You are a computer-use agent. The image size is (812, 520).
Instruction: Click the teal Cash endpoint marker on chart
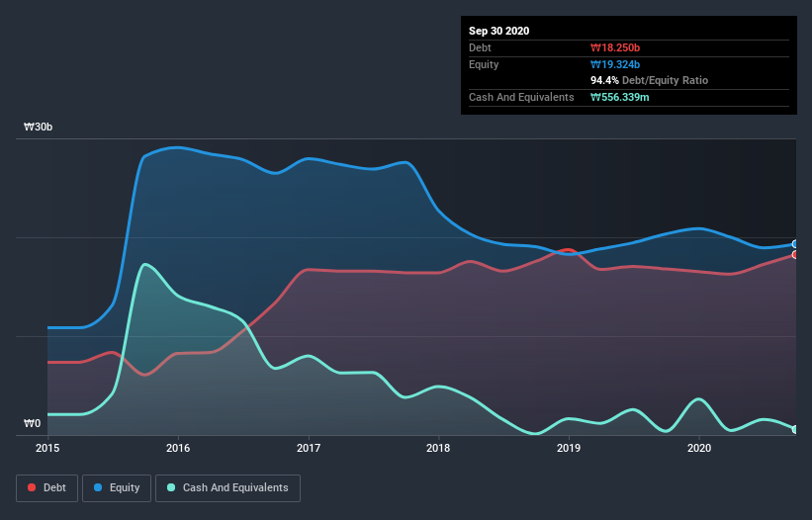[x=795, y=429]
